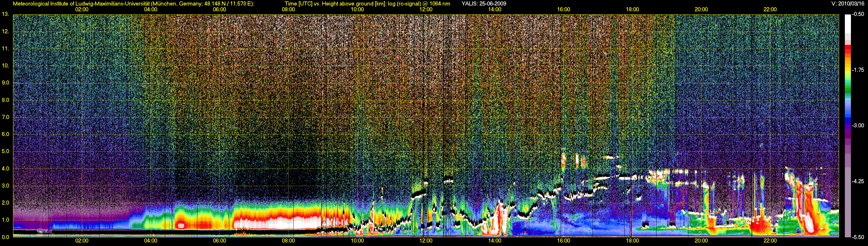
Task: Click the '2.0' height axis label
Action: pyautogui.click(x=5, y=203)
